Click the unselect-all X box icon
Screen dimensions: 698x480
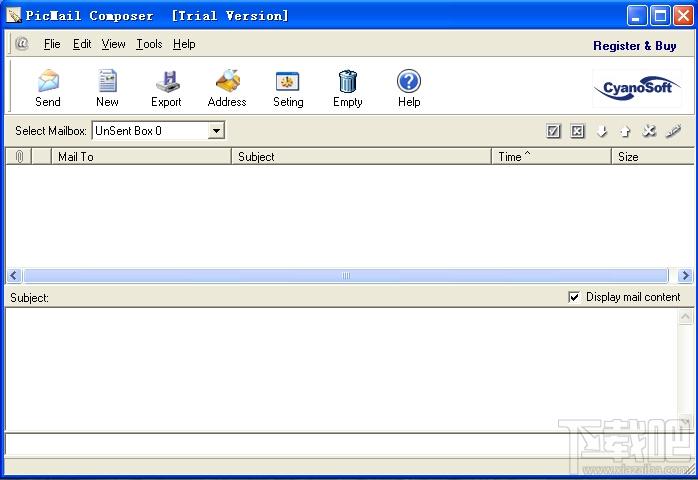[577, 131]
